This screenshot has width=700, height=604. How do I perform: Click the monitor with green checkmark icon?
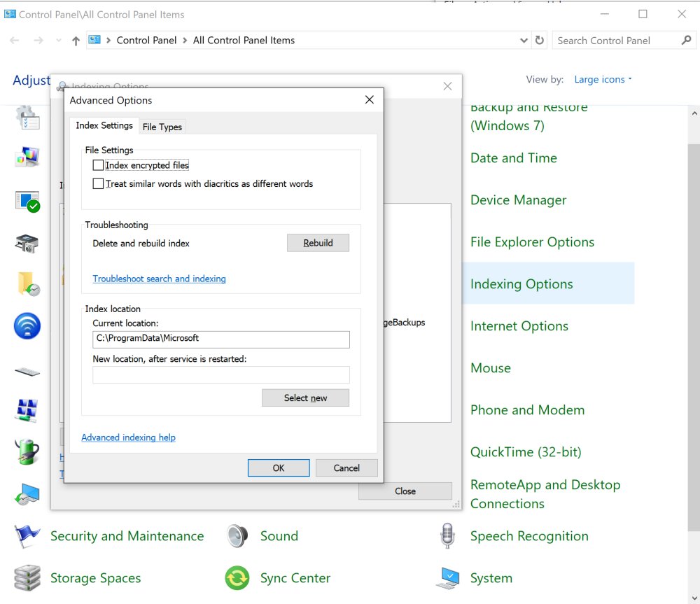tap(27, 202)
